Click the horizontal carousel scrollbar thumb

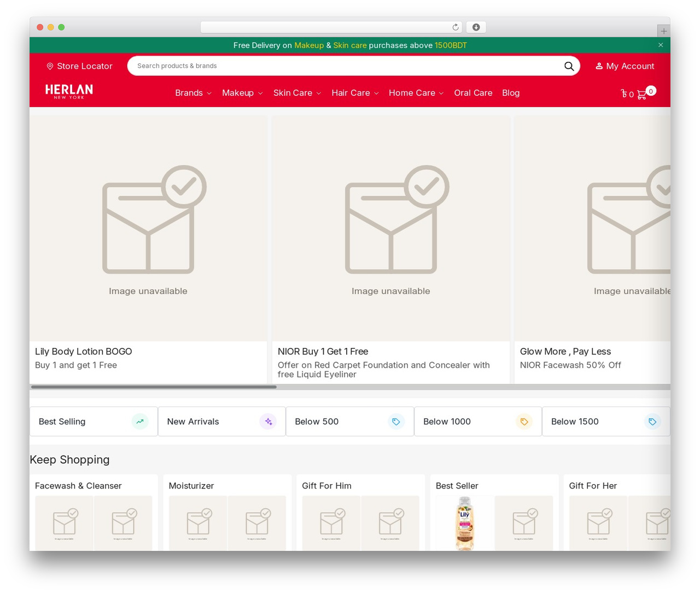click(154, 387)
